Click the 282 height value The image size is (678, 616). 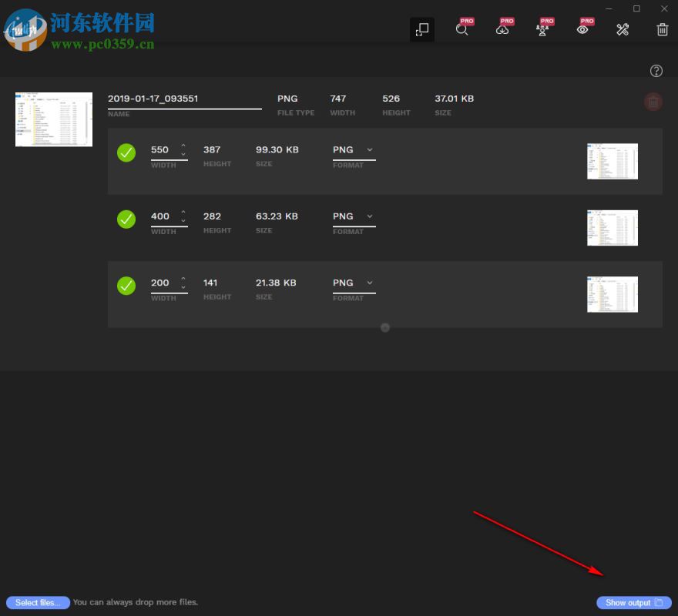point(212,216)
